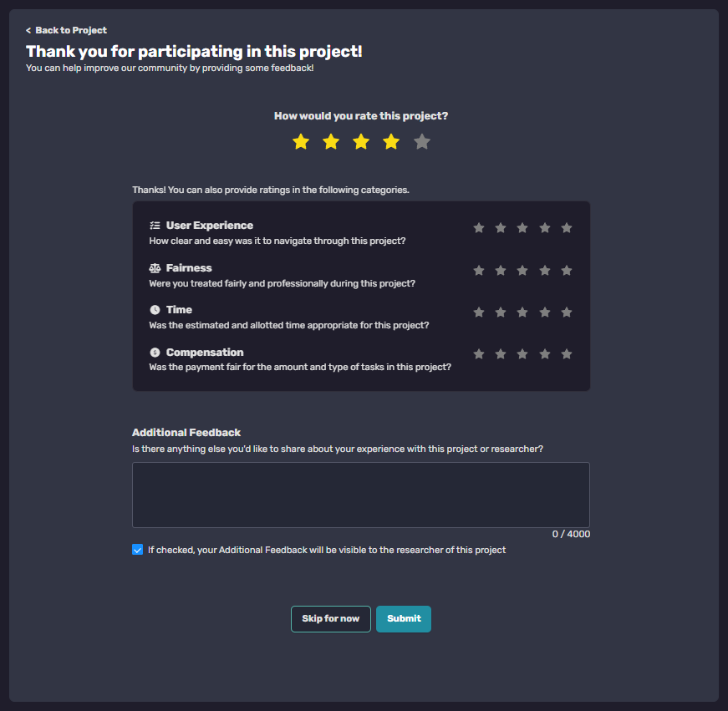728x711 pixels.
Task: Rate Fairness three stars
Action: click(522, 271)
